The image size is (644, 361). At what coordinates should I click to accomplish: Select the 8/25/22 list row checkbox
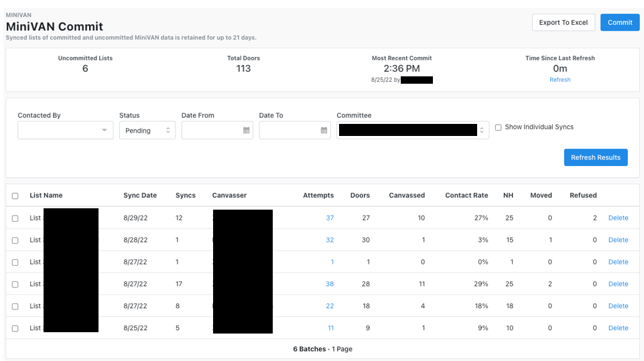[x=15, y=329]
